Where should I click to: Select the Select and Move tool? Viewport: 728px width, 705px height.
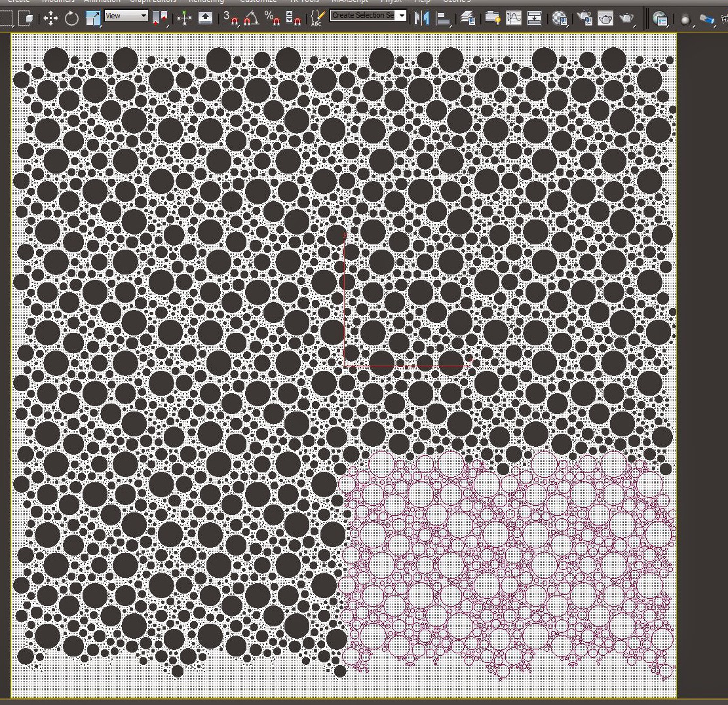click(50, 19)
